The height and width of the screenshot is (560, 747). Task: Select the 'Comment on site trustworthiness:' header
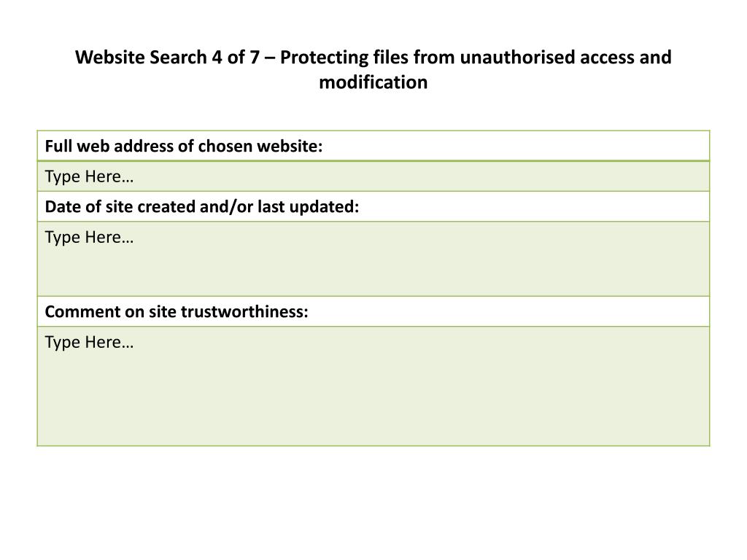pos(177,312)
